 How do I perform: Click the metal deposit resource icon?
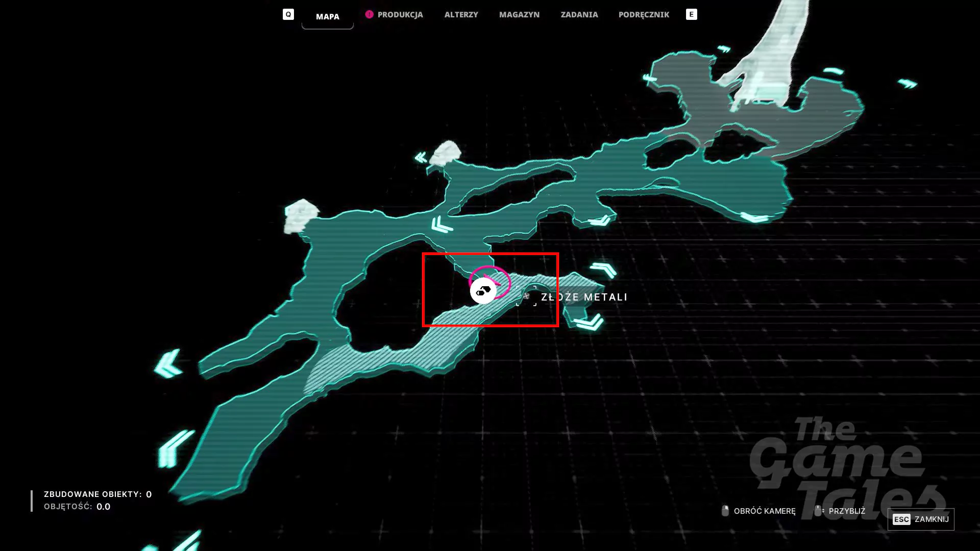point(483,291)
